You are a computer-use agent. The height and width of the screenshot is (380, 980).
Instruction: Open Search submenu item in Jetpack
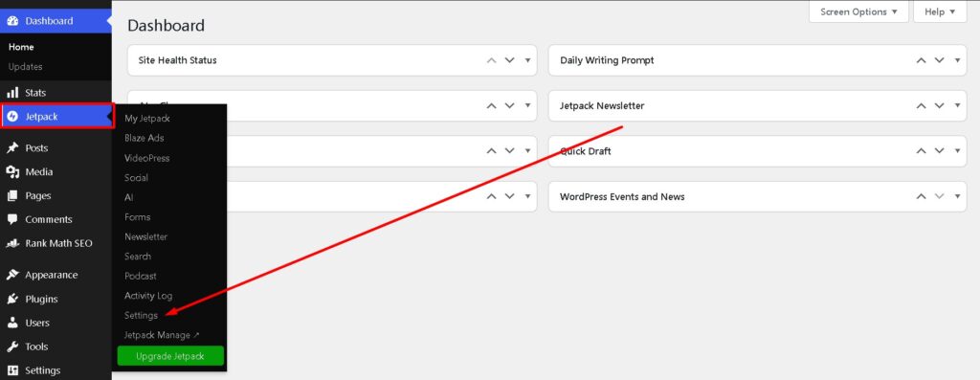point(138,257)
